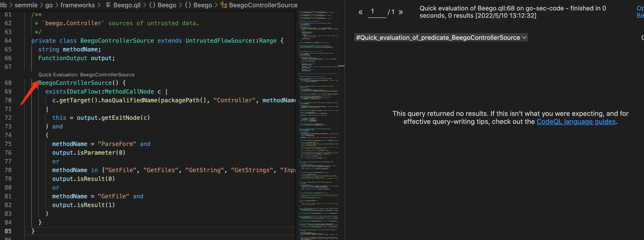644x240 pixels.
Task: Focus the results page number field
Action: point(377,11)
